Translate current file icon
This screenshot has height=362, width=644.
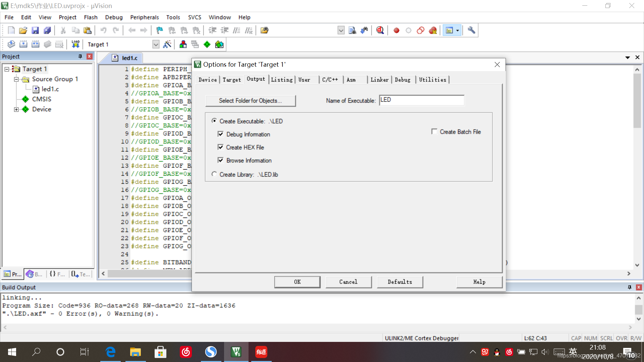pos(11,44)
